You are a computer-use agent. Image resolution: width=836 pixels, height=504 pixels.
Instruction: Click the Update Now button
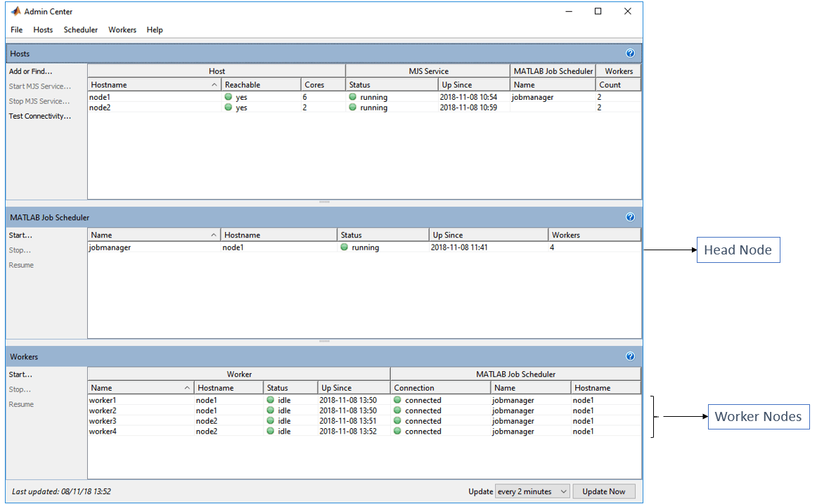[603, 491]
